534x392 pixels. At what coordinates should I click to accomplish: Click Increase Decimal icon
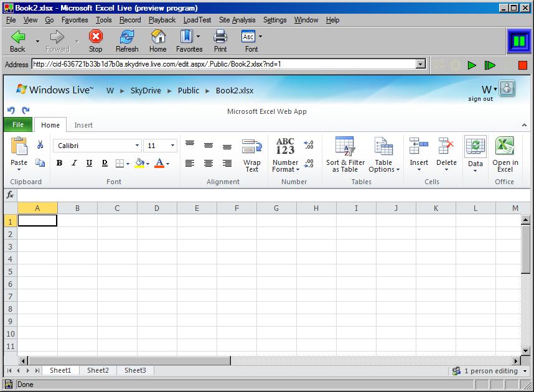coord(309,145)
